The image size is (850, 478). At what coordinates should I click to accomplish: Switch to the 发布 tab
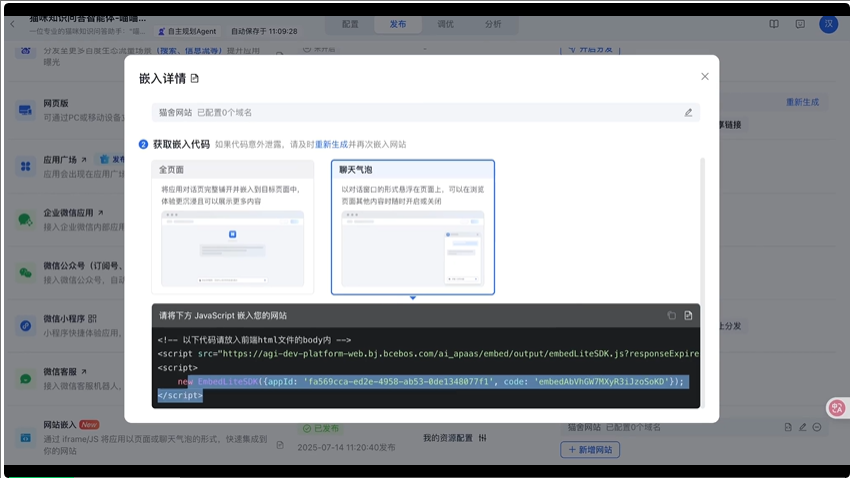398,24
